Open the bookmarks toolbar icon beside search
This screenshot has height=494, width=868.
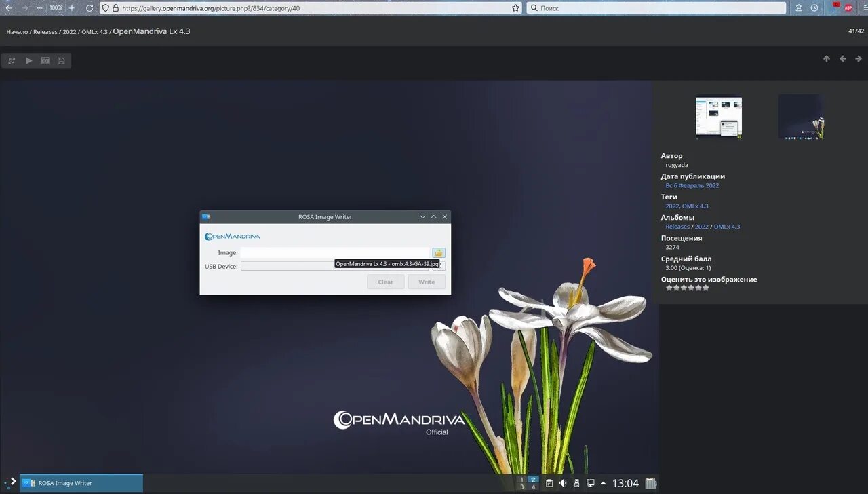click(x=798, y=7)
